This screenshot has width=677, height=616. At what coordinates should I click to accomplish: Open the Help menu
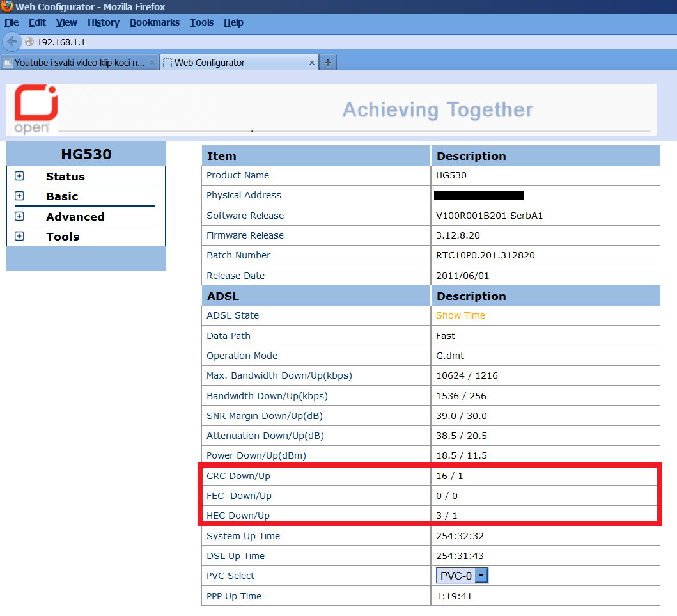click(233, 22)
